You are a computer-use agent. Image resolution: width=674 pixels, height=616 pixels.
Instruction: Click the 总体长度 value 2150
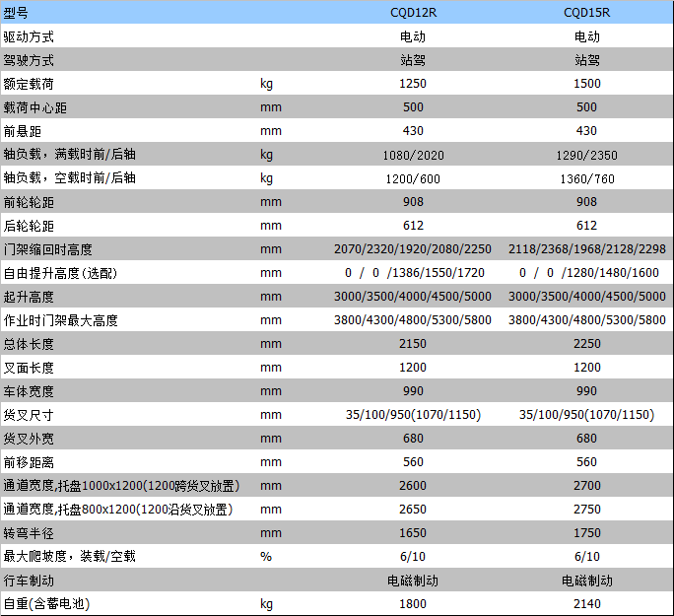pyautogui.click(x=413, y=344)
